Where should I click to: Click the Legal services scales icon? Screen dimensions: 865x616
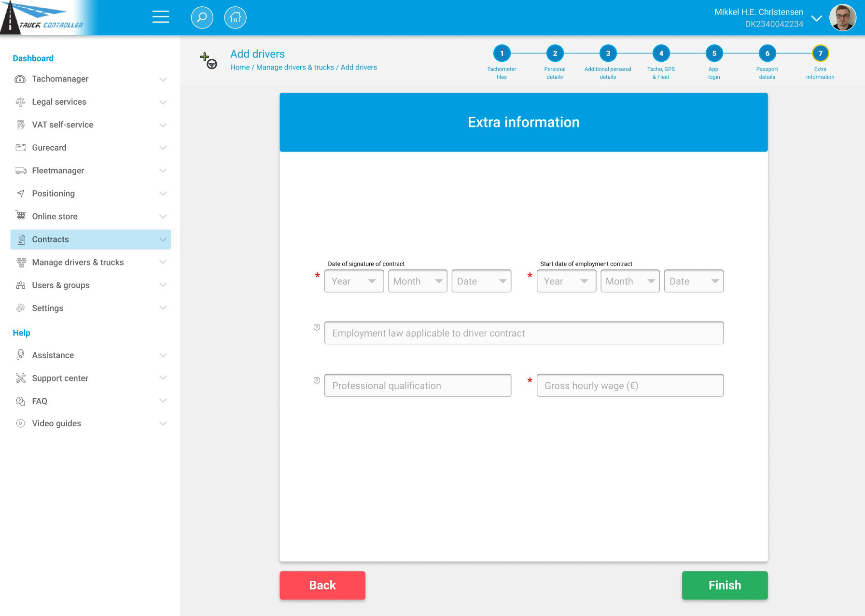20,102
